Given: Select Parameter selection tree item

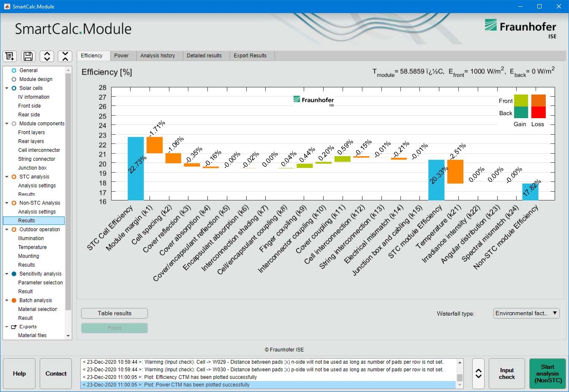Looking at the screenshot, I should 41,283.
